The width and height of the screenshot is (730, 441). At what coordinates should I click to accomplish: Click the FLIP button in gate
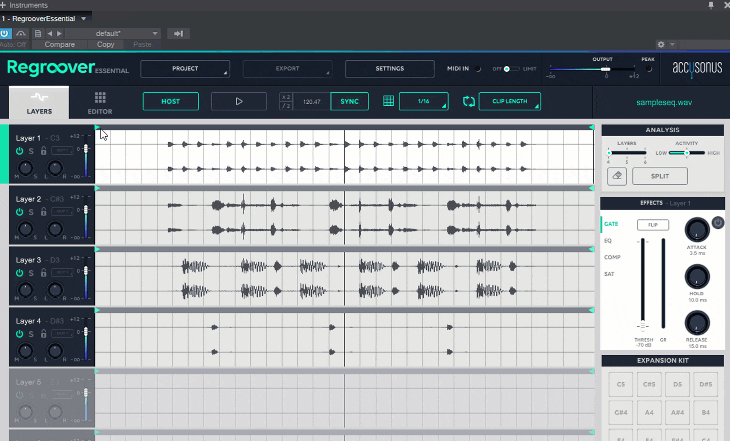pyautogui.click(x=653, y=225)
